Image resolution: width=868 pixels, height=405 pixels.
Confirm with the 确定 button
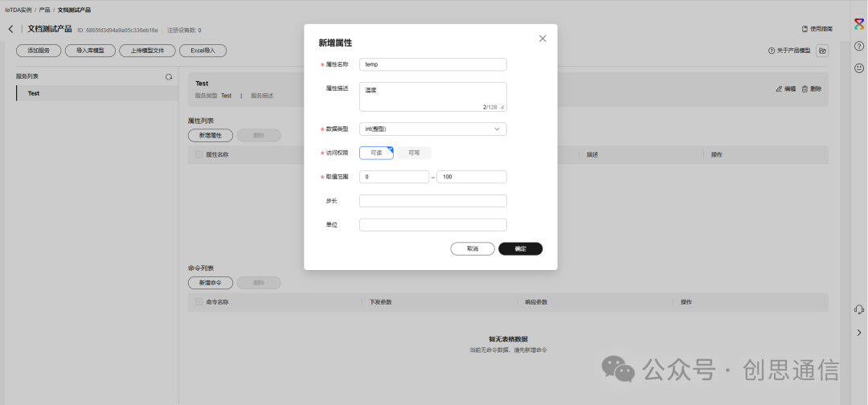pyautogui.click(x=520, y=249)
